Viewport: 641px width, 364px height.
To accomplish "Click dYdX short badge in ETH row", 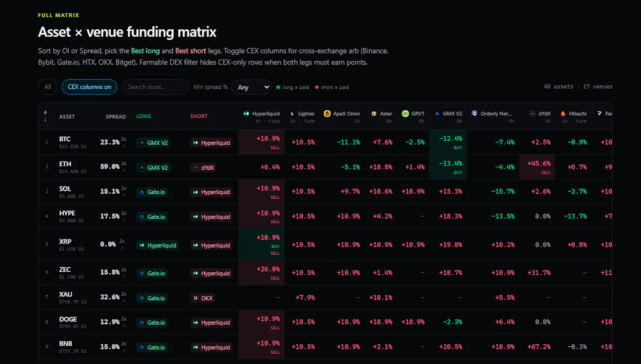I will click(x=204, y=168).
